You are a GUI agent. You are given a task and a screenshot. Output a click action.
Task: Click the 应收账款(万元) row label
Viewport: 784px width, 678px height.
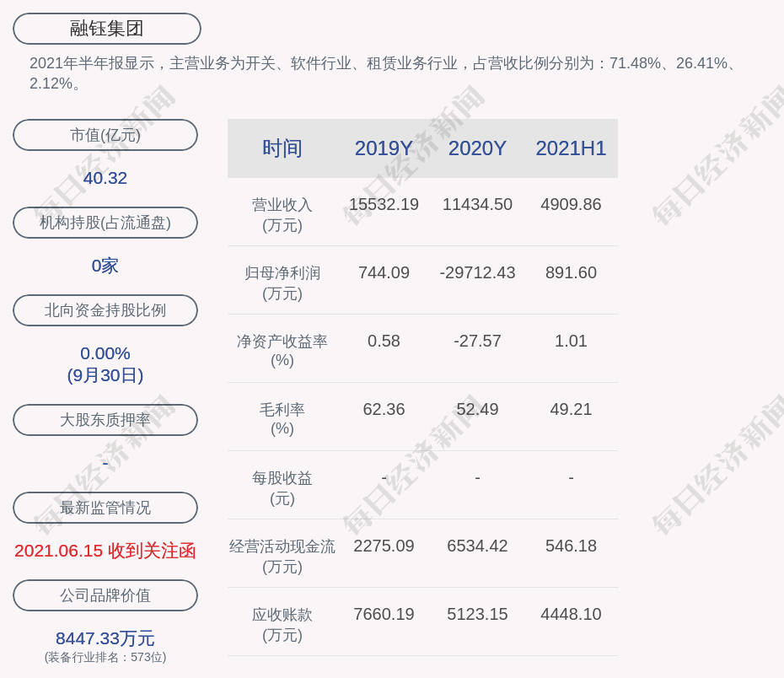point(282,625)
